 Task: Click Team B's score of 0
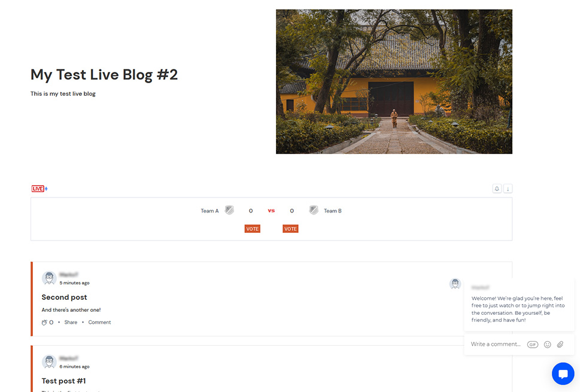pyautogui.click(x=292, y=211)
